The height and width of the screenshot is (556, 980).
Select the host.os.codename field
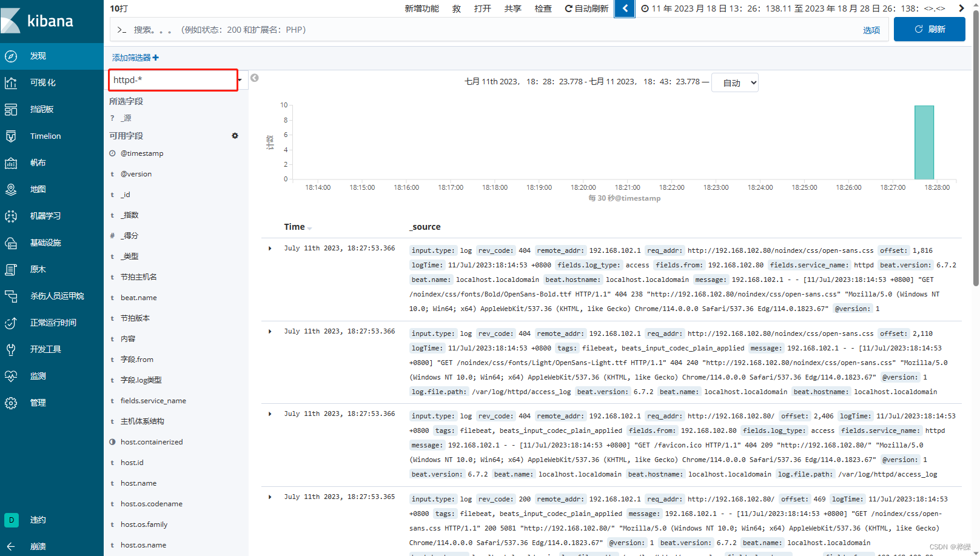[151, 504]
